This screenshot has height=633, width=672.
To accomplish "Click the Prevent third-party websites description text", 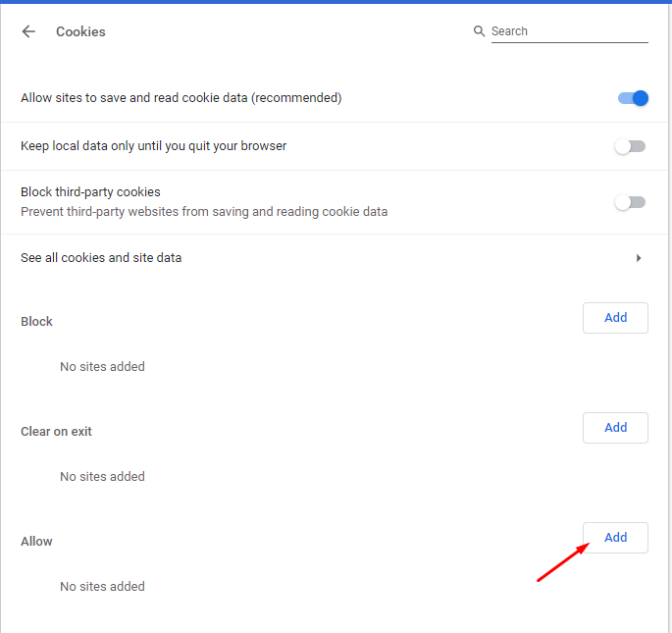I will coord(204,211).
